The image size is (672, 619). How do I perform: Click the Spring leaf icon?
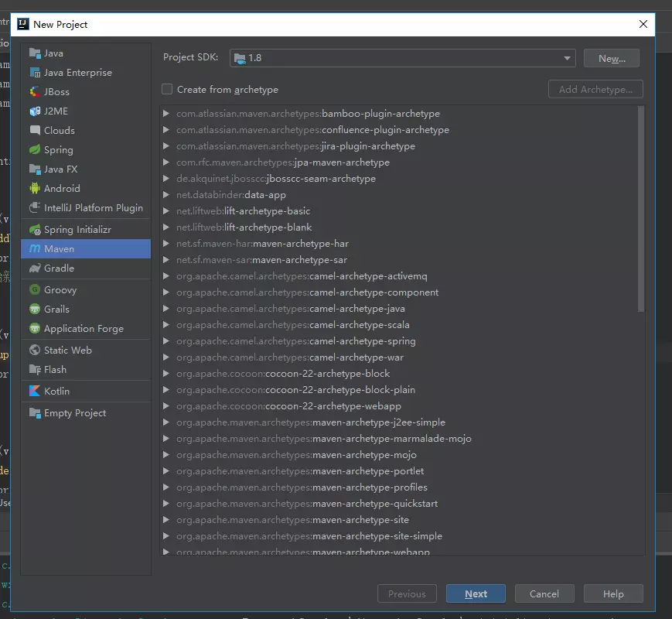(35, 149)
